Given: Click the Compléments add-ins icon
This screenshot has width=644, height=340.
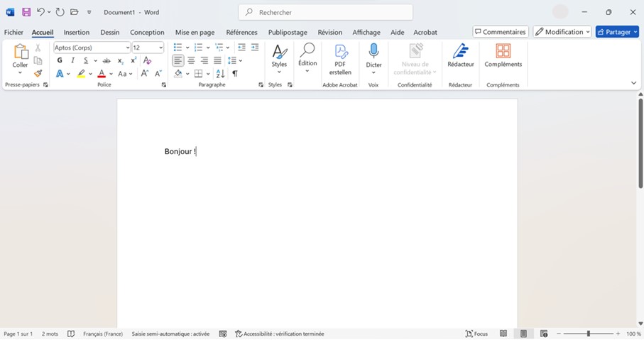Looking at the screenshot, I should click(x=503, y=53).
